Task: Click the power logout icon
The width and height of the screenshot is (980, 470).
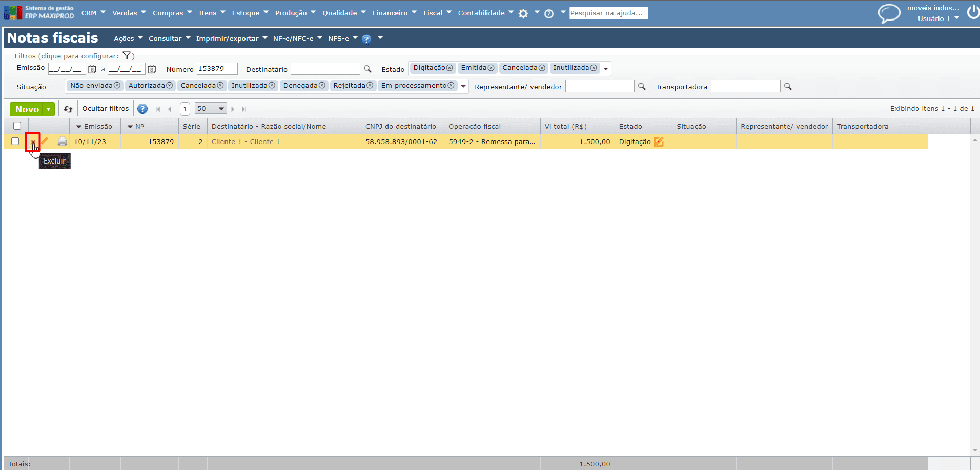Action: 973,12
